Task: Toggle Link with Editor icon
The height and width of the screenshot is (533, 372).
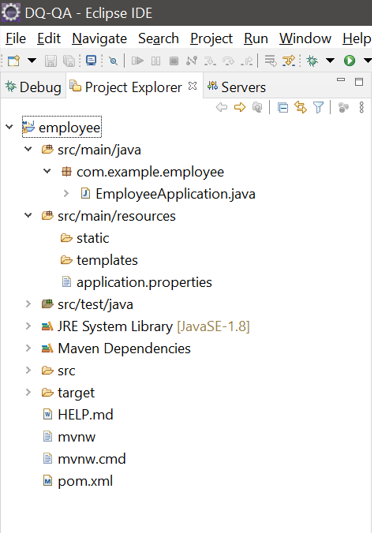Action: 301,107
